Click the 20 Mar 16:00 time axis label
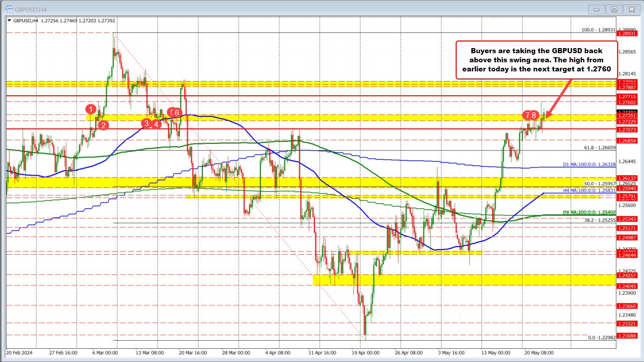The height and width of the screenshot is (362, 644). (193, 352)
